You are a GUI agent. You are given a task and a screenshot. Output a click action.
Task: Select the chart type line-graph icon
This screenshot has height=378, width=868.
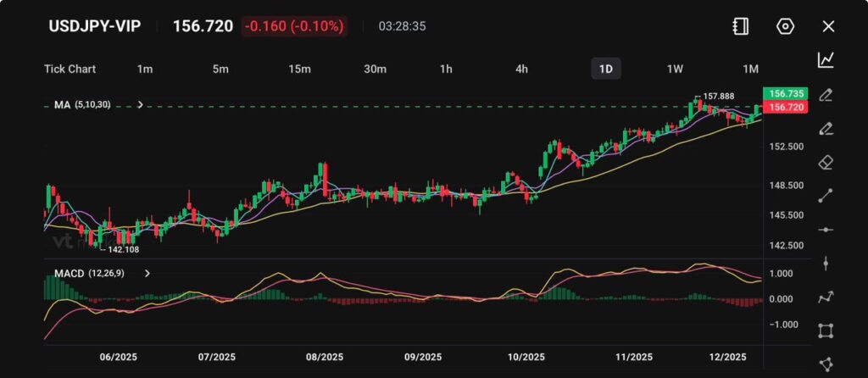826,59
